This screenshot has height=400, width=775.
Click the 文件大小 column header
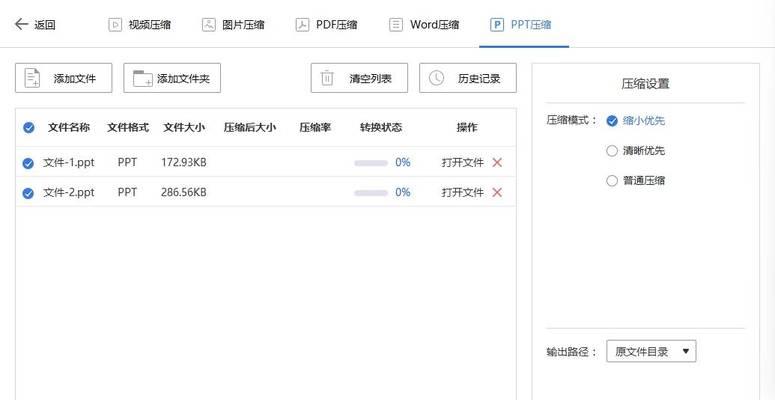[x=184, y=128]
